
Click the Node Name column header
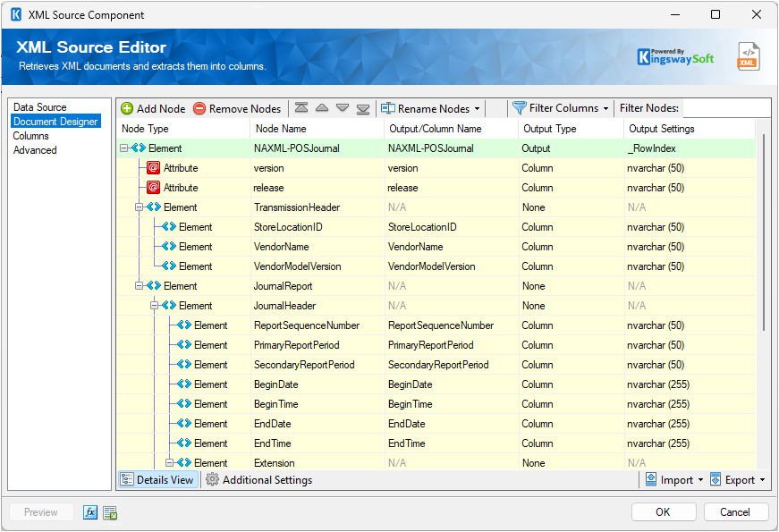point(317,129)
